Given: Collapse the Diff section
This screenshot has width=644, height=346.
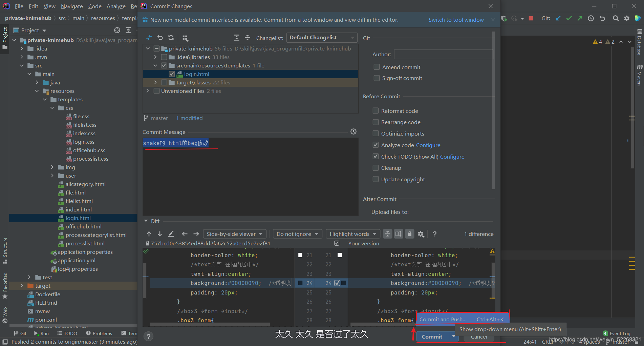Looking at the screenshot, I should [146, 221].
